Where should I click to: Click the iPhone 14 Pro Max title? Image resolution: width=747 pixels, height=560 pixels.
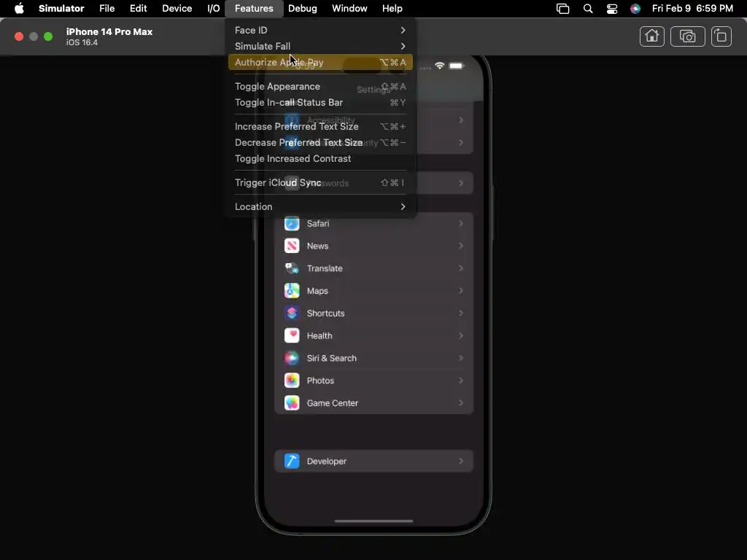click(x=109, y=32)
